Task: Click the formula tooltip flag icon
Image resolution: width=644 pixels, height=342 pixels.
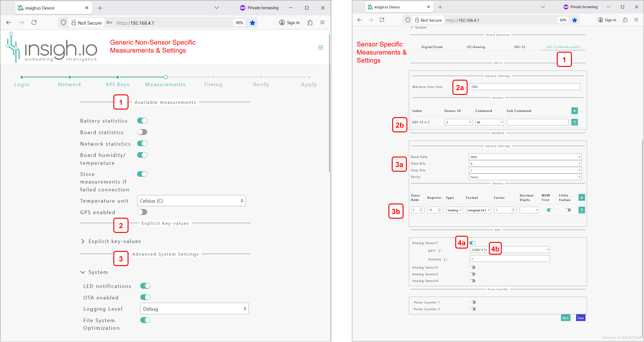Action: (446, 259)
